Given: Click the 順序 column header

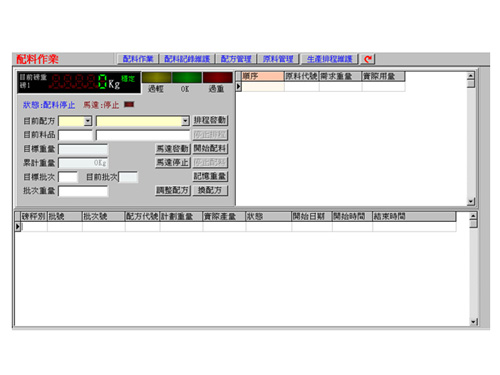Looking at the screenshot, I should [263, 76].
